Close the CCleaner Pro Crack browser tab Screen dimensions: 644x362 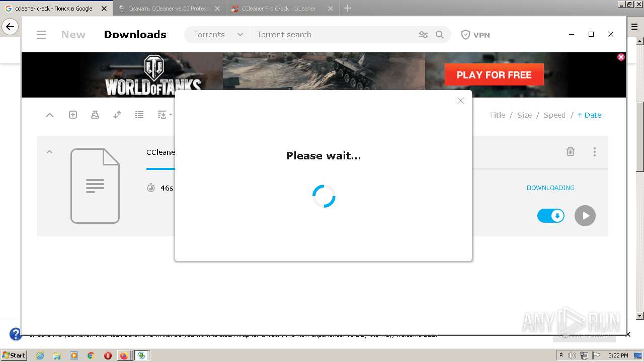tap(330, 9)
